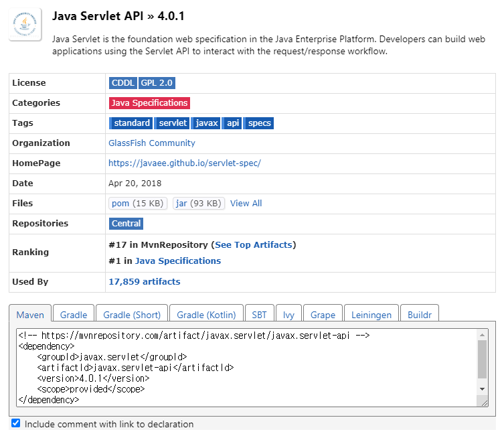This screenshot has width=504, height=434.
Task: Click the 'Used By' row label
Action: 30,282
